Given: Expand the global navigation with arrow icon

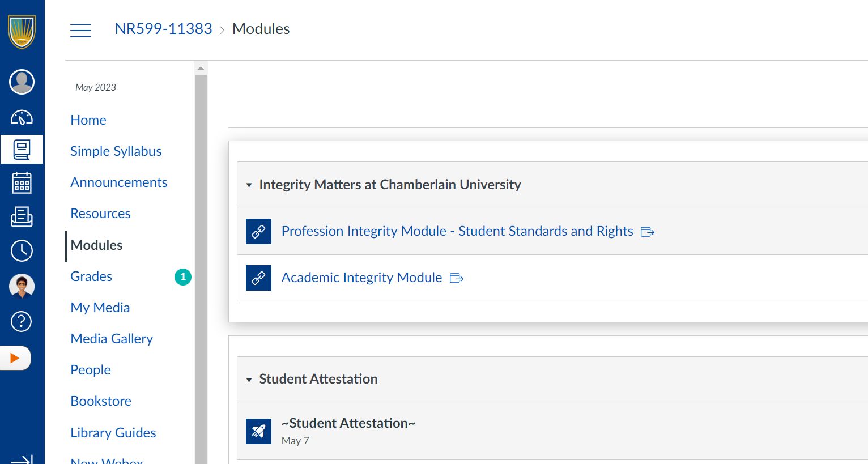Looking at the screenshot, I should tap(22, 459).
